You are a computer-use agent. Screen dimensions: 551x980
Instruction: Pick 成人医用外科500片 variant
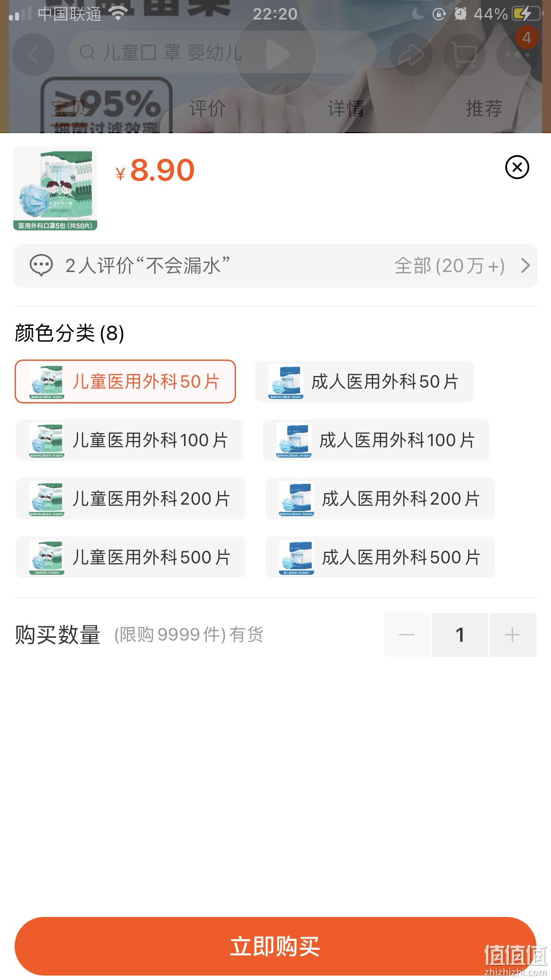(380, 557)
